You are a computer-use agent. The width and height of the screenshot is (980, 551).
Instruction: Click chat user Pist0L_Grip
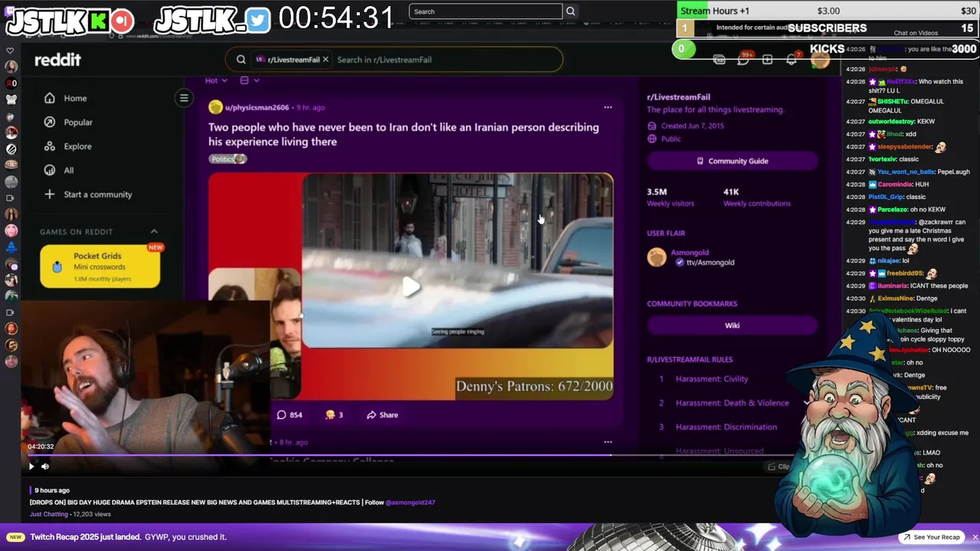pos(887,197)
